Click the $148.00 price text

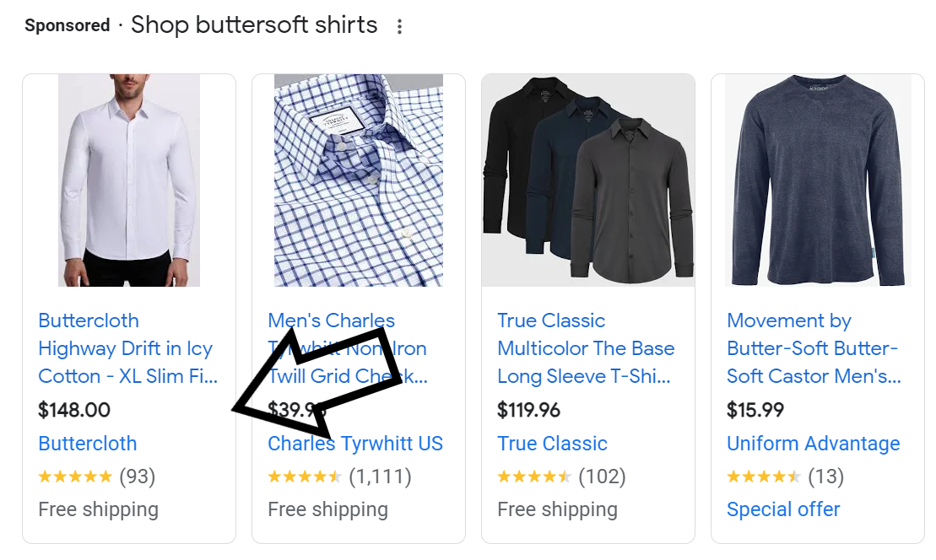coord(74,410)
